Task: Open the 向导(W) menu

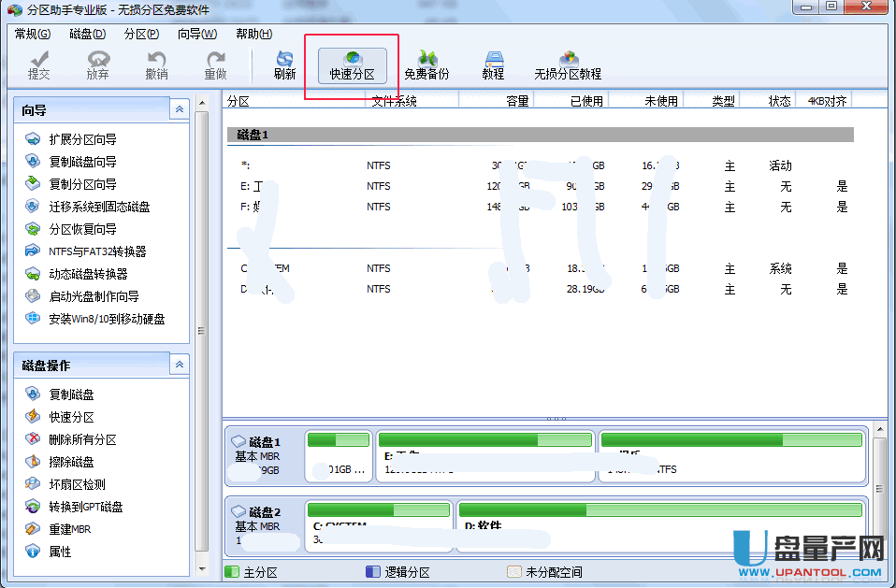Action: click(197, 34)
